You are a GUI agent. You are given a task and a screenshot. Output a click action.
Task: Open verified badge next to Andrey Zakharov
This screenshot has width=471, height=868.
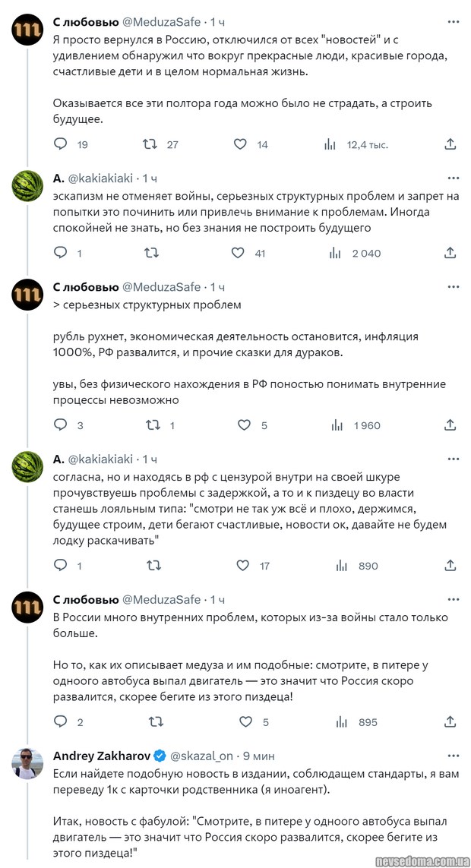point(160,756)
